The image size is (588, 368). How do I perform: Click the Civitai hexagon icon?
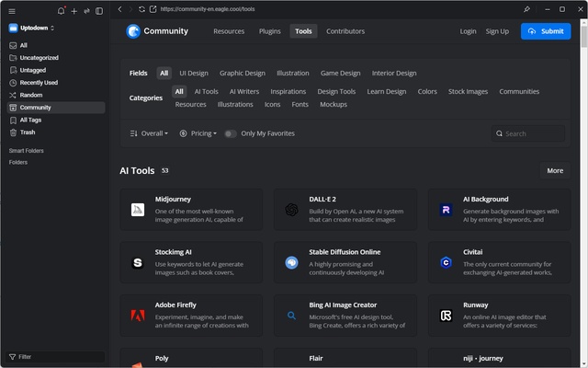click(x=446, y=262)
